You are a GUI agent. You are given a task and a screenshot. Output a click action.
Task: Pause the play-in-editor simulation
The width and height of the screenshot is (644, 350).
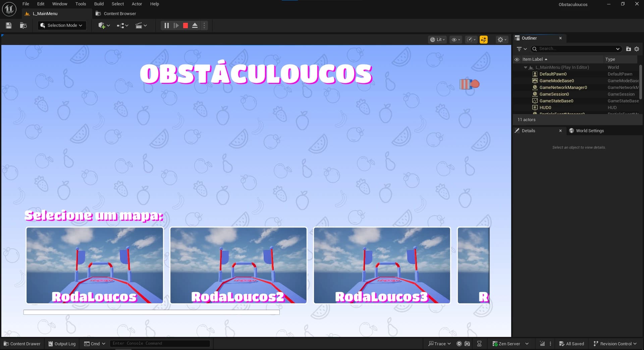tap(166, 26)
